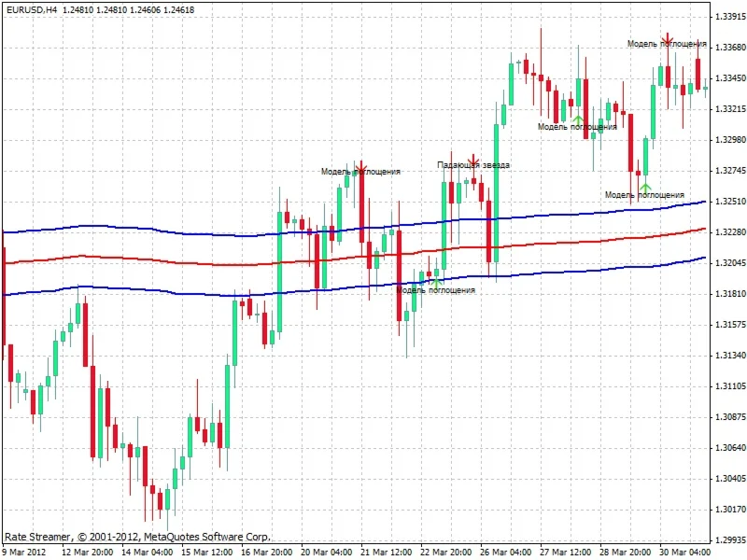The height and width of the screenshot is (560, 747).
Task: Select 'Модель поглощения' label at the 1.32510 level
Action: tap(644, 195)
